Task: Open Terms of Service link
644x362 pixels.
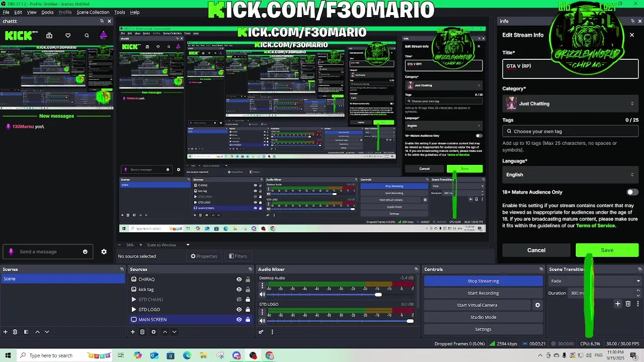Action: tap(595, 226)
